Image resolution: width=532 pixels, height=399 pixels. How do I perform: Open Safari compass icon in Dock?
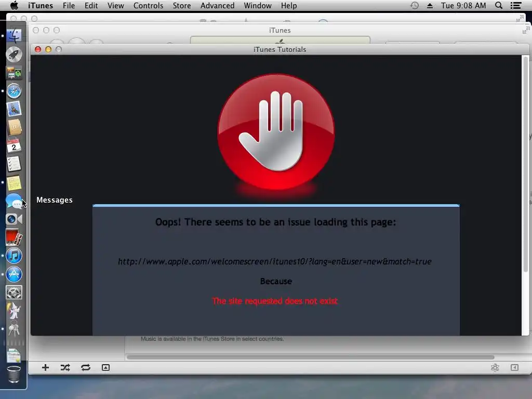14,91
